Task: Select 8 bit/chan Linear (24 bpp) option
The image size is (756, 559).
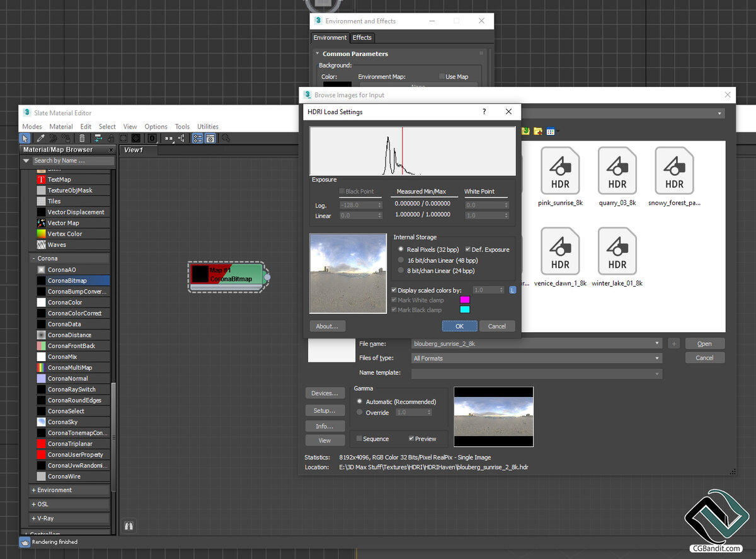Action: pyautogui.click(x=401, y=270)
